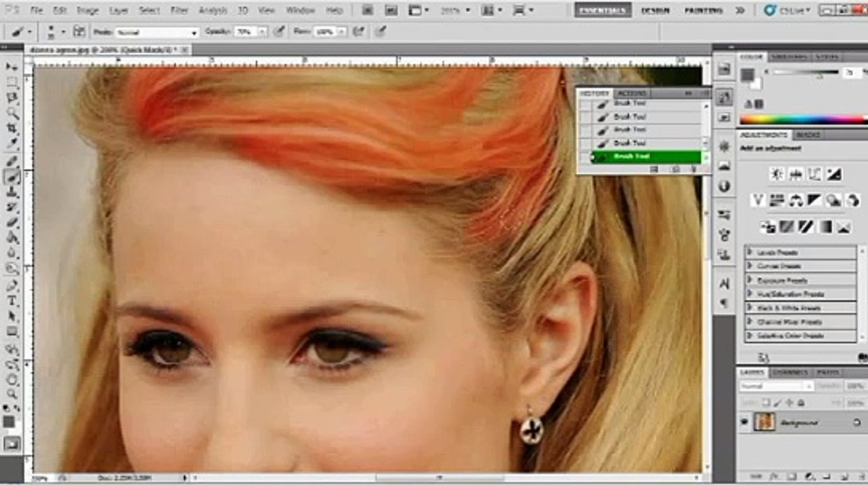Select the Gradient tool
Screen dimensions: 868x485
[11, 238]
